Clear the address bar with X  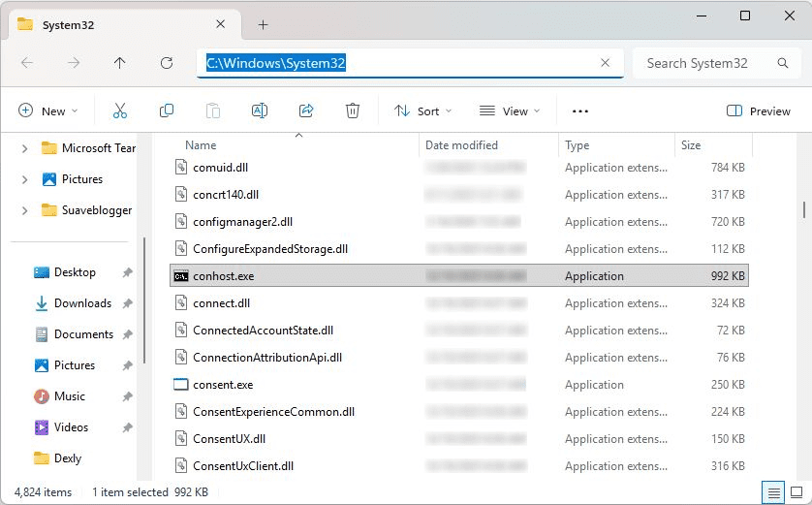(x=605, y=63)
